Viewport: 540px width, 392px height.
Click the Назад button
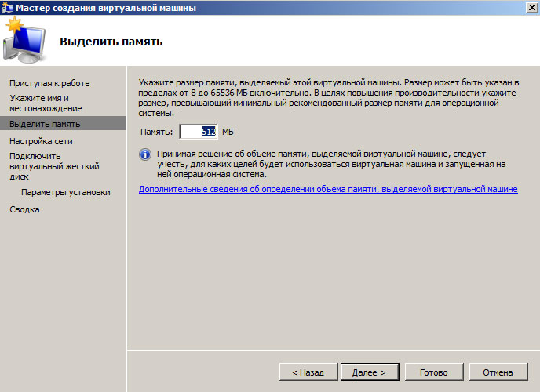click(308, 372)
